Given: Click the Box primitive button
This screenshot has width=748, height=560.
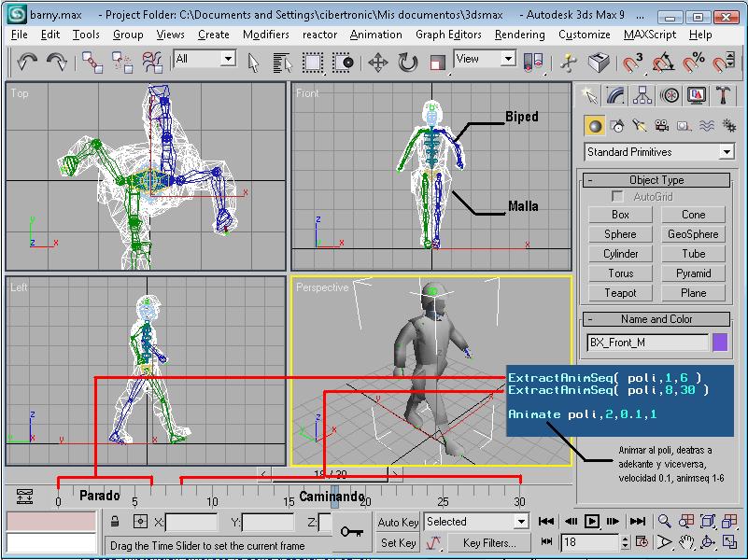Looking at the screenshot, I should 620,215.
